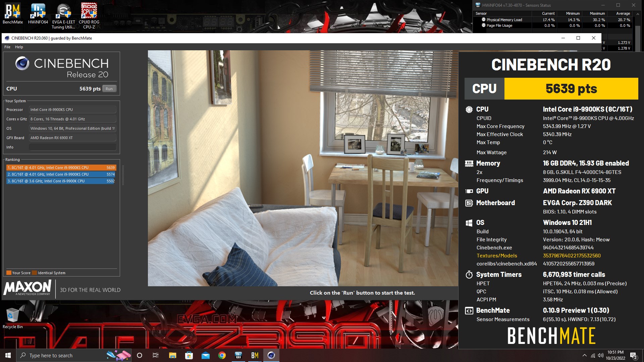Click the EVGA Corp. Z390 DARK motherboard text
The width and height of the screenshot is (644, 362).
[577, 203]
